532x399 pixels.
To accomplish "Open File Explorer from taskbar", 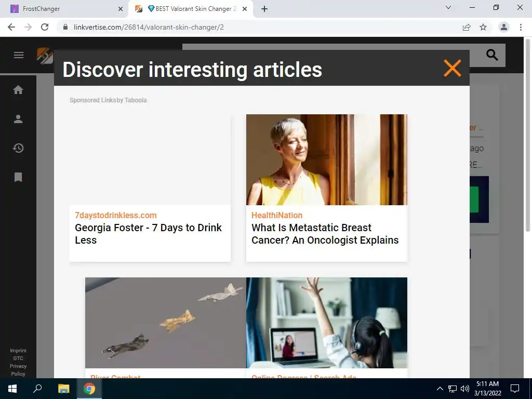I will 63,389.
